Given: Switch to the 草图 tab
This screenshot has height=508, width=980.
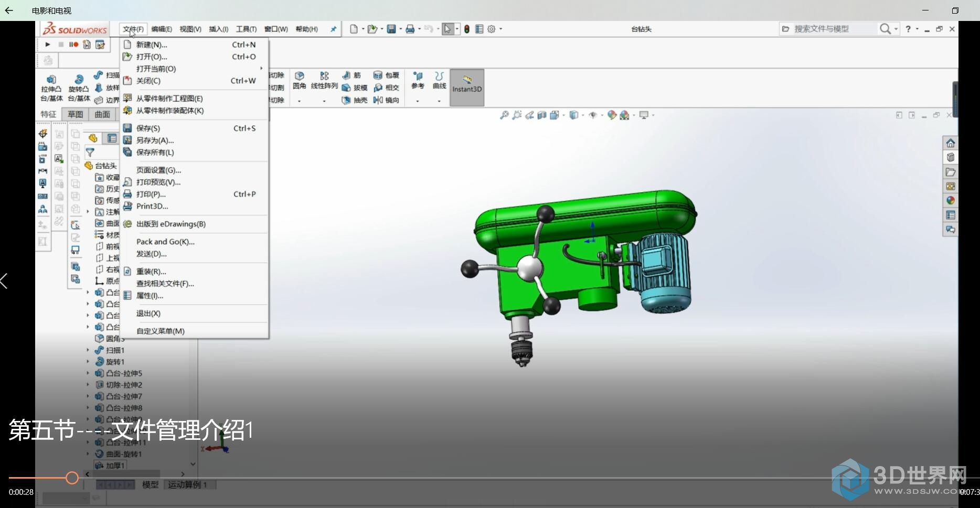Looking at the screenshot, I should 75,114.
